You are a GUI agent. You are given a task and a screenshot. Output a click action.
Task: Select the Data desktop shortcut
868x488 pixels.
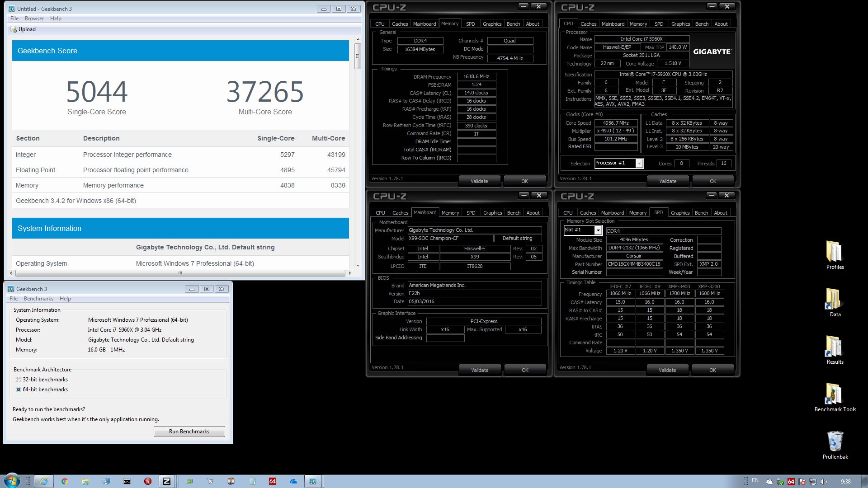click(x=835, y=303)
